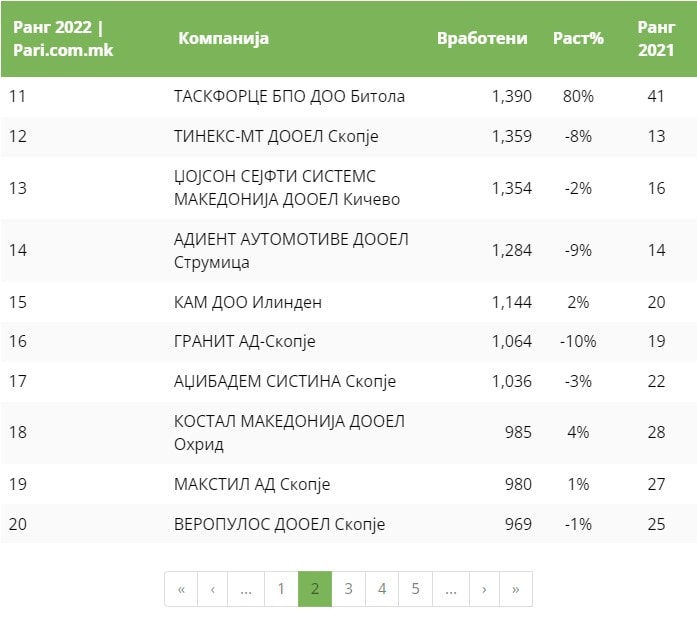Sort by the Вработени column header
697x627 pixels.
click(482, 39)
